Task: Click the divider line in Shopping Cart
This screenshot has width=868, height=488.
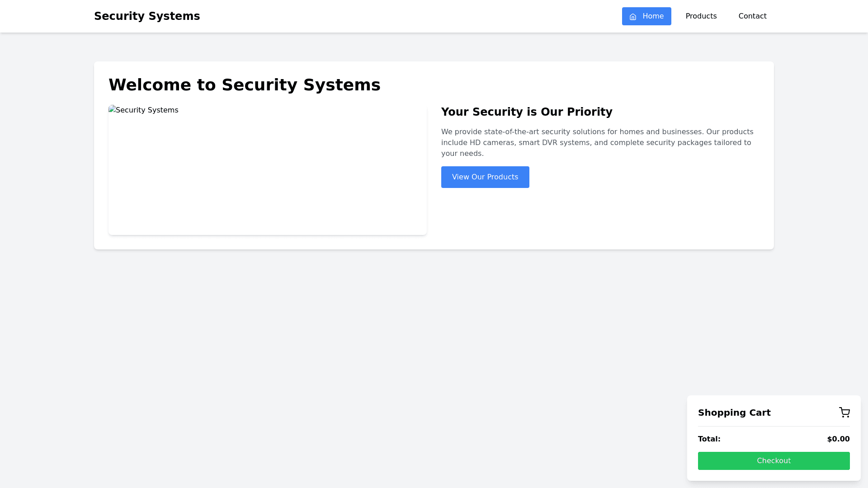Action: (x=774, y=426)
